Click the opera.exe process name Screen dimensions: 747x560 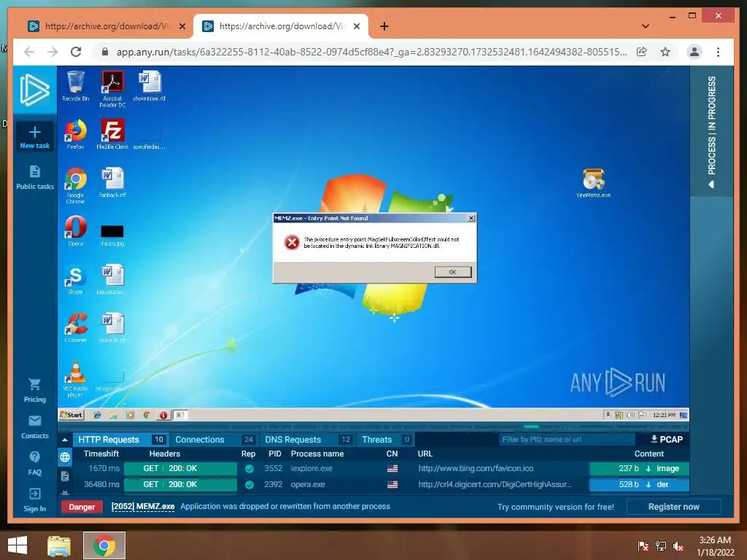[308, 485]
